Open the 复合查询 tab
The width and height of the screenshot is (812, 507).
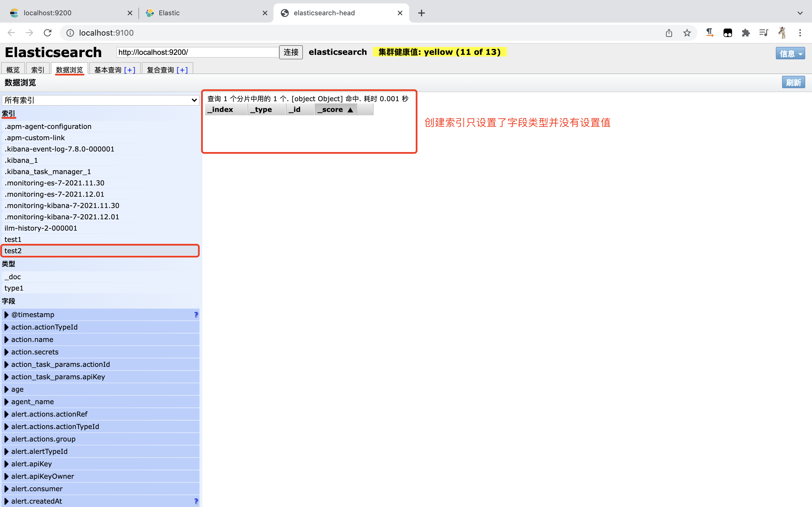(x=160, y=70)
